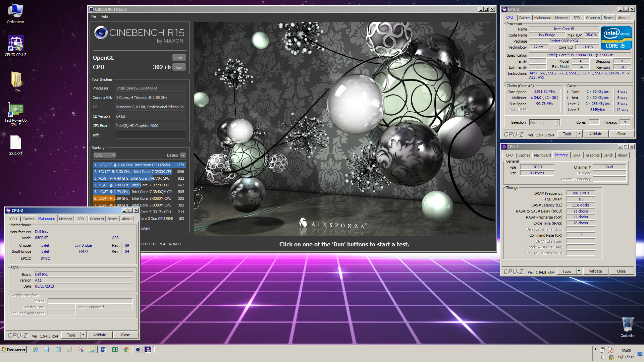
Task: Click BIOS date 05/20/2013 field
Action: (x=84, y=286)
